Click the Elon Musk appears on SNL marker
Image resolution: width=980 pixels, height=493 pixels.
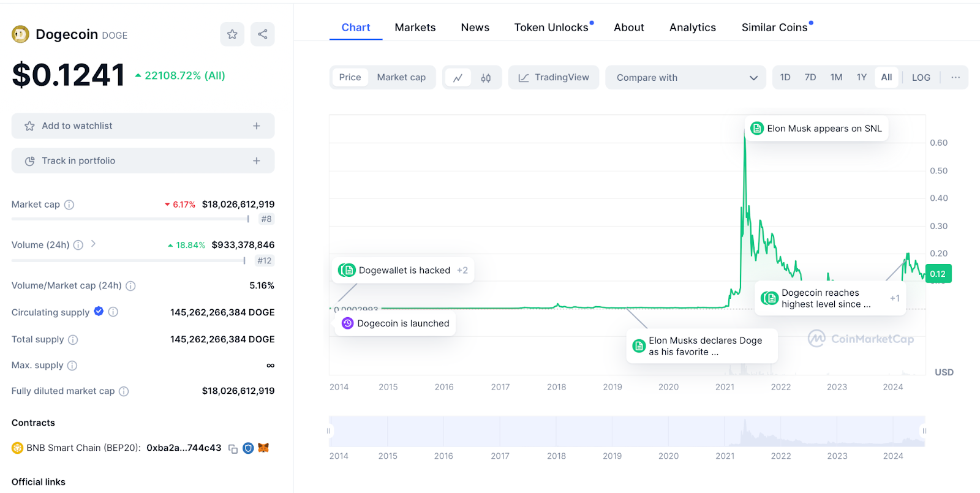point(817,129)
